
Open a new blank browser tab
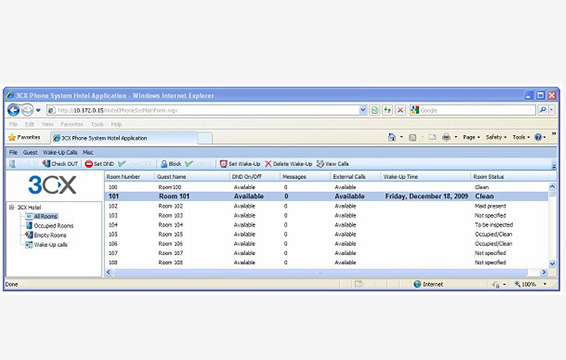(x=205, y=138)
